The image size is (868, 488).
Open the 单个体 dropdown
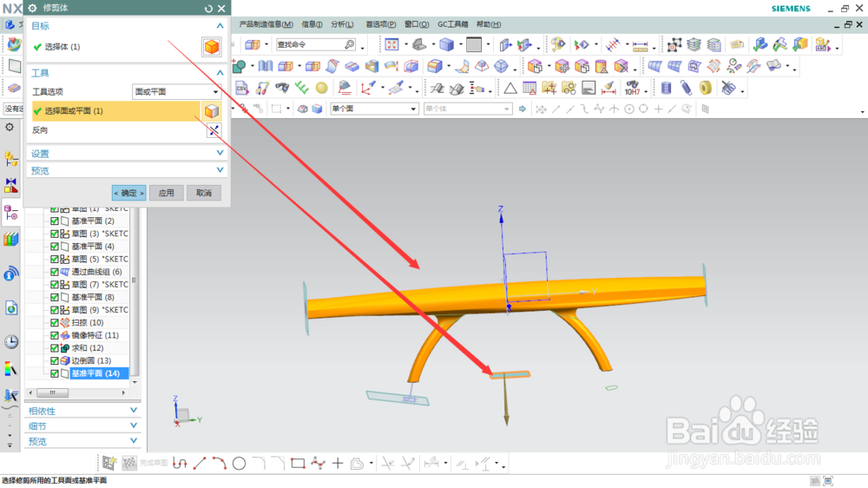pos(468,109)
